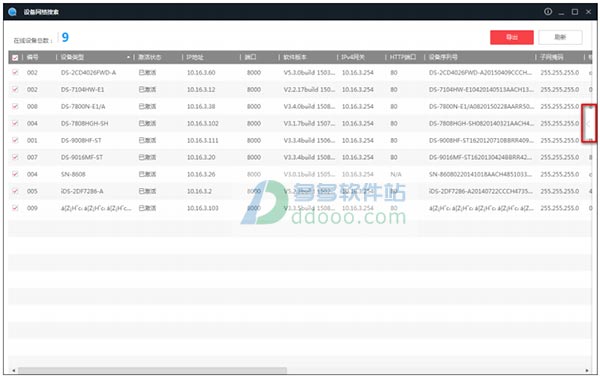Select the DS-9016MF-ST device type cell
The width and height of the screenshot is (600, 378).
(82, 157)
